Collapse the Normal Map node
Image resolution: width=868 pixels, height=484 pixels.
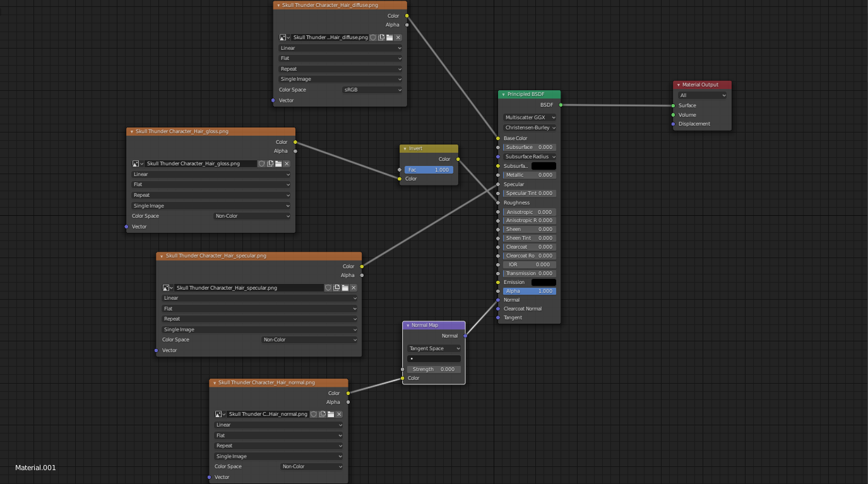pos(408,325)
